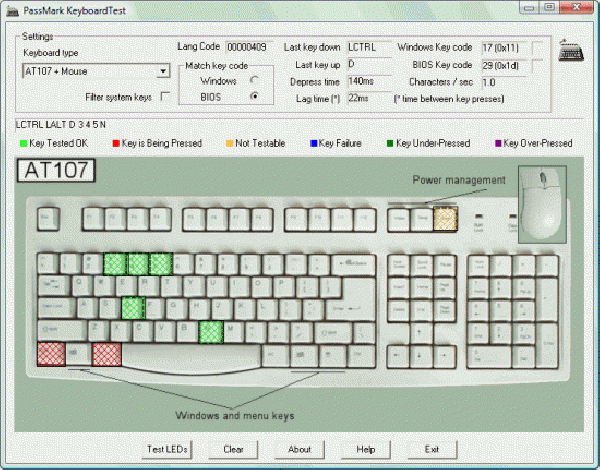
Task: Click the P key on keyboard image
Action: pyautogui.click(x=284, y=286)
